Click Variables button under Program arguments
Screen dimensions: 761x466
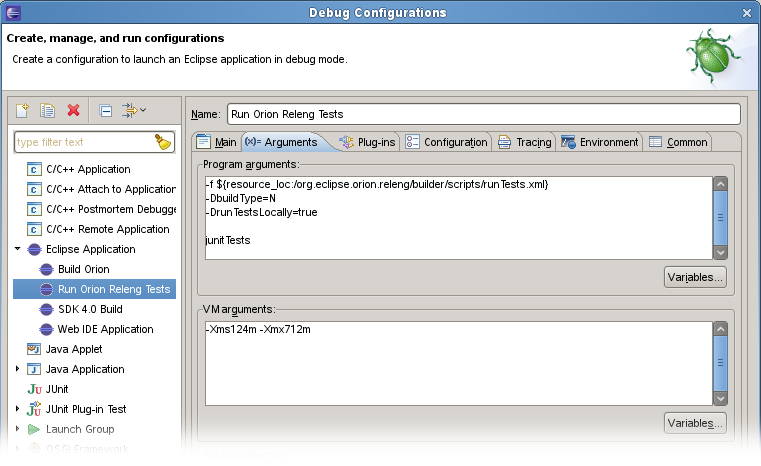[695, 277]
